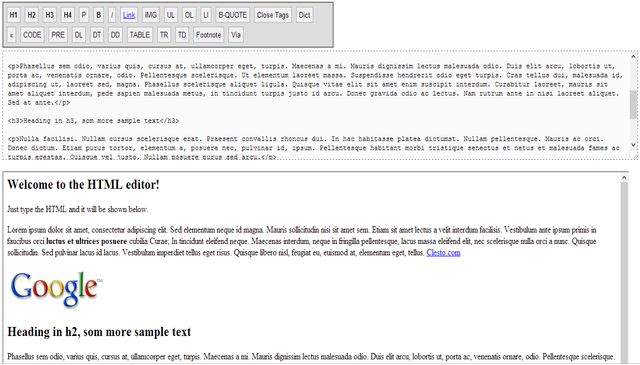Insert a CODE tag
640x365 pixels.
click(32, 35)
